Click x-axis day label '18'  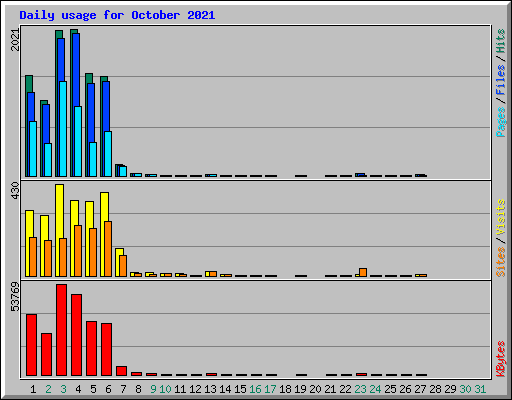click(285, 389)
